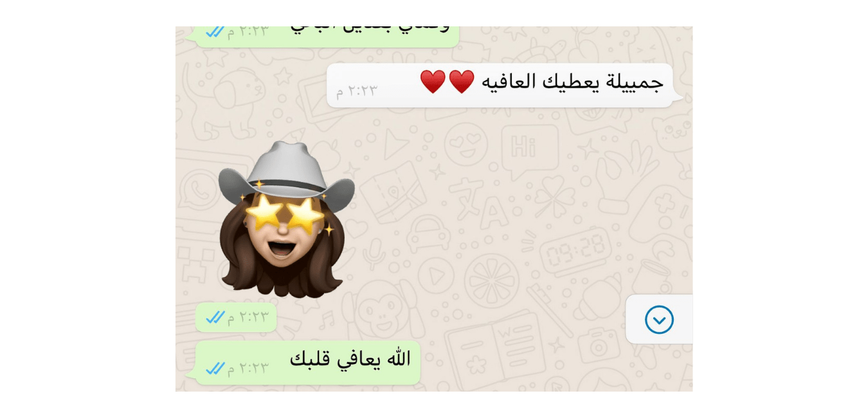Click blue read receipt on "الله يعافي قلبك"
The height and width of the screenshot is (418, 868).
pos(215,368)
